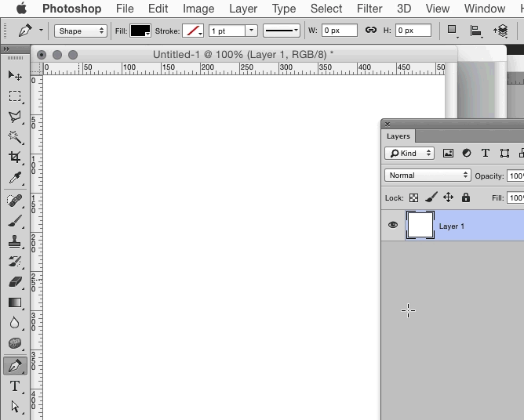Open the path alignment options

pos(476,31)
